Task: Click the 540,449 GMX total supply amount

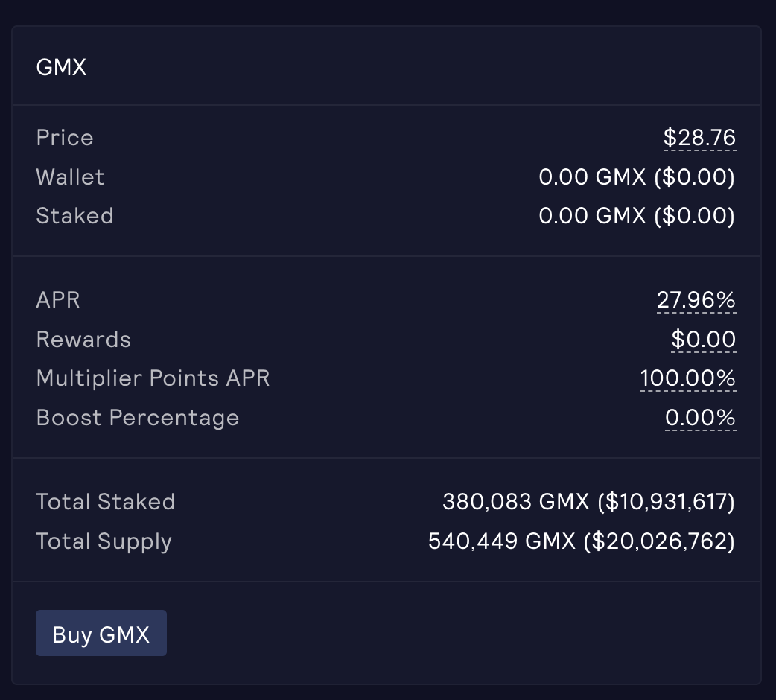Action: click(502, 541)
